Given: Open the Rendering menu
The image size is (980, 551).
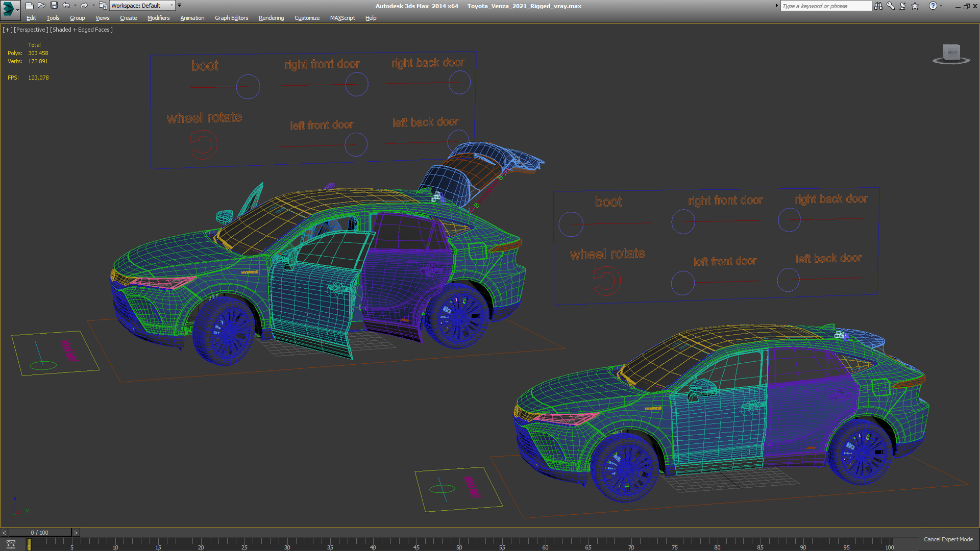Looking at the screenshot, I should click(272, 18).
